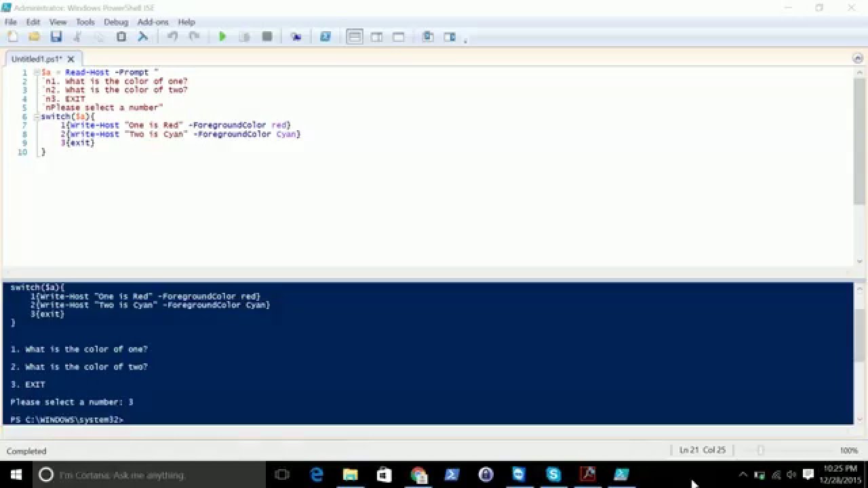Viewport: 868px width, 488px height.
Task: Open the Edit menu
Action: [x=33, y=22]
